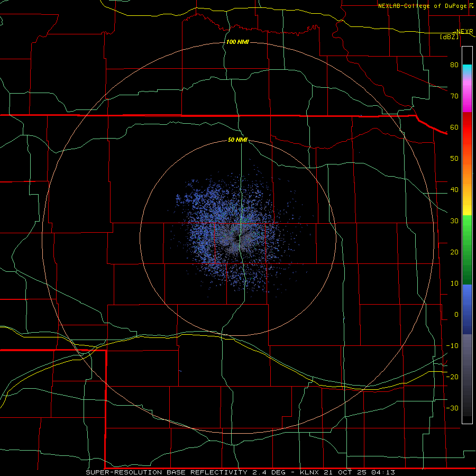476x476 pixels.
Task: Click the 21 OCT 25 04:13 timestamp
Action: 359,472
